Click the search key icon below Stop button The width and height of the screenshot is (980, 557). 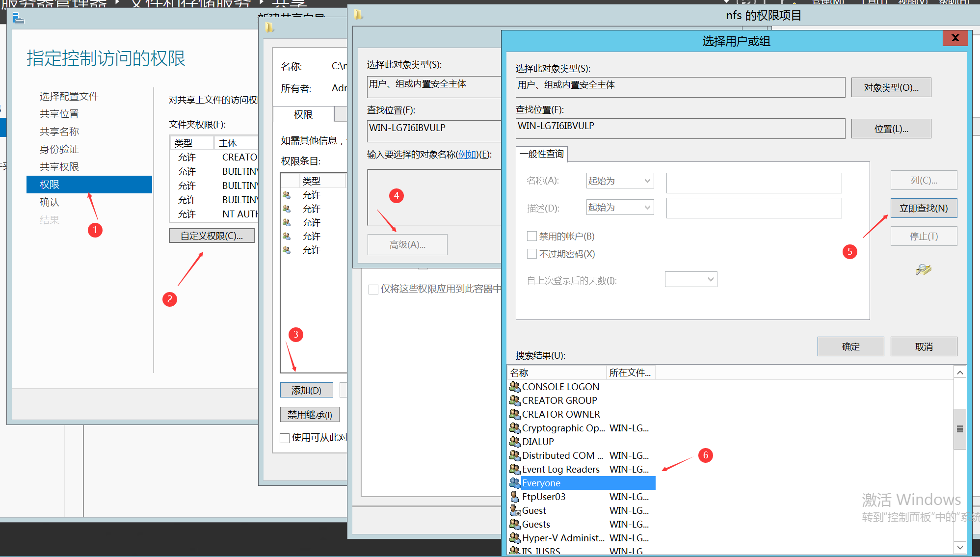(924, 269)
